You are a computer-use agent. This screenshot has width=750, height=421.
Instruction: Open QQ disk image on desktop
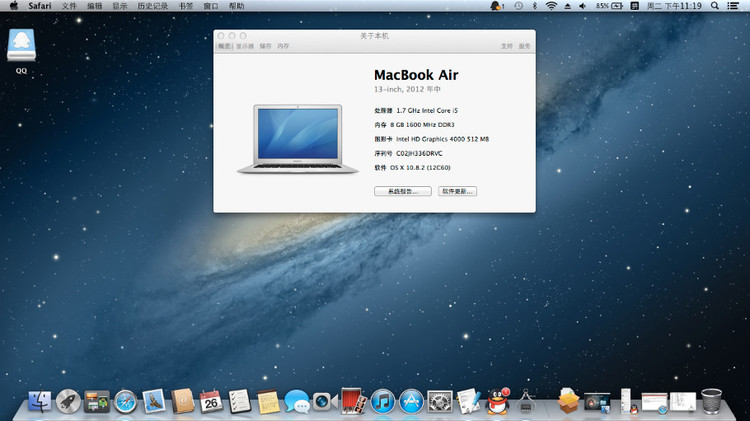[22, 45]
